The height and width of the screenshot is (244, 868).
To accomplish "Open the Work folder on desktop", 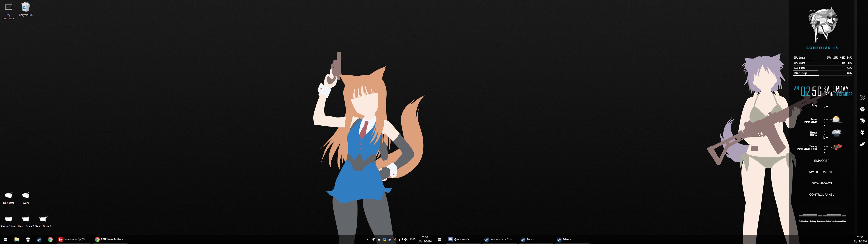I will [26, 198].
